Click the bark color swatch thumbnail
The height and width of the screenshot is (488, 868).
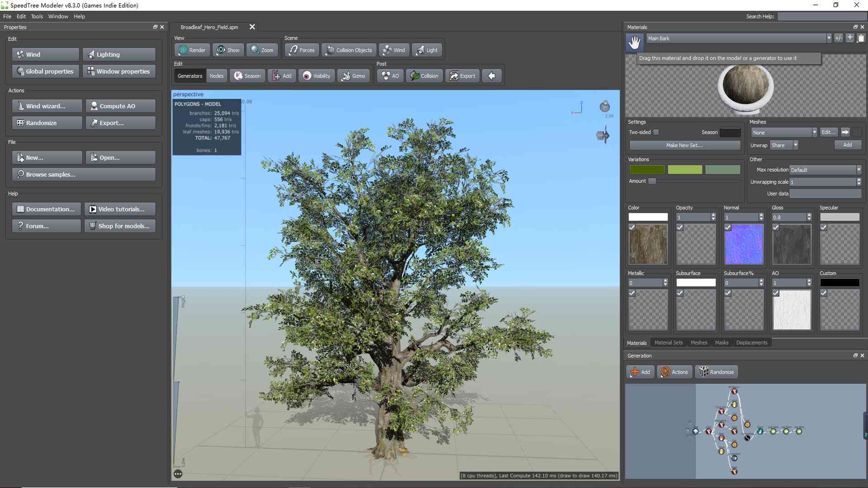649,244
